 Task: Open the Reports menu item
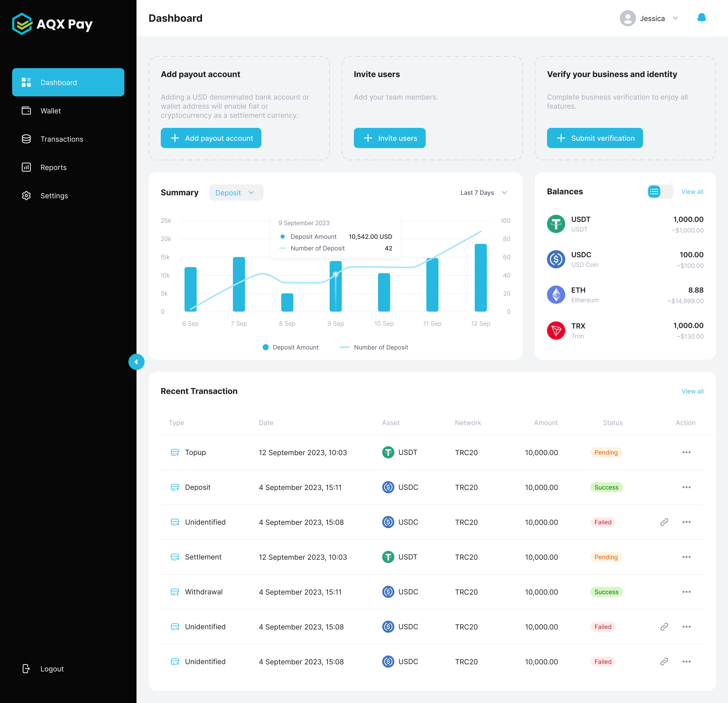point(68,168)
